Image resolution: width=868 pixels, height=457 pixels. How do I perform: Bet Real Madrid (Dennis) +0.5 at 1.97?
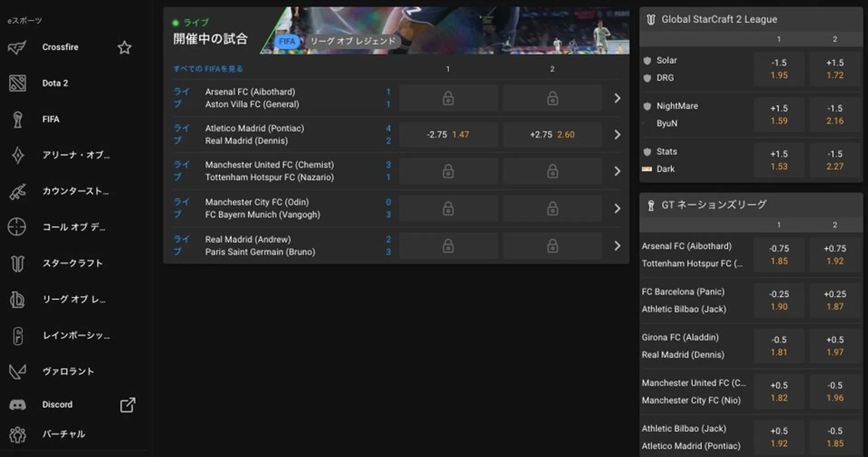835,346
